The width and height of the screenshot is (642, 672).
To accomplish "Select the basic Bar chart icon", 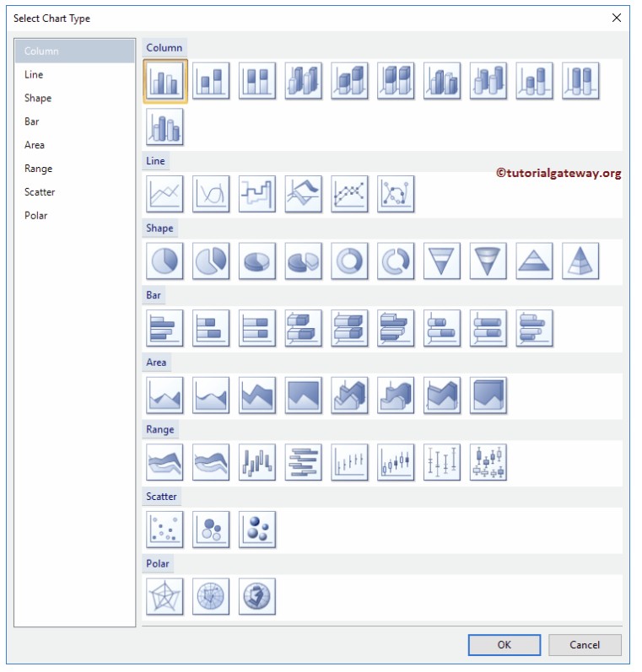I will tap(165, 329).
